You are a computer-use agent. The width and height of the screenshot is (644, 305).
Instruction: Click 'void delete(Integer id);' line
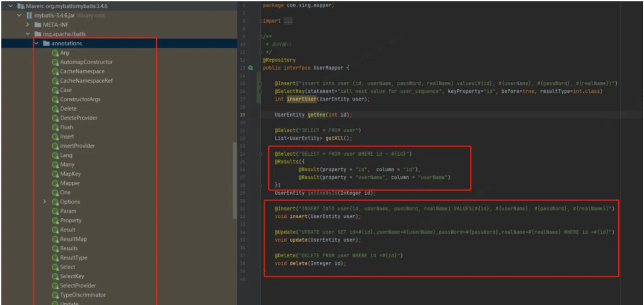pyautogui.click(x=310, y=263)
